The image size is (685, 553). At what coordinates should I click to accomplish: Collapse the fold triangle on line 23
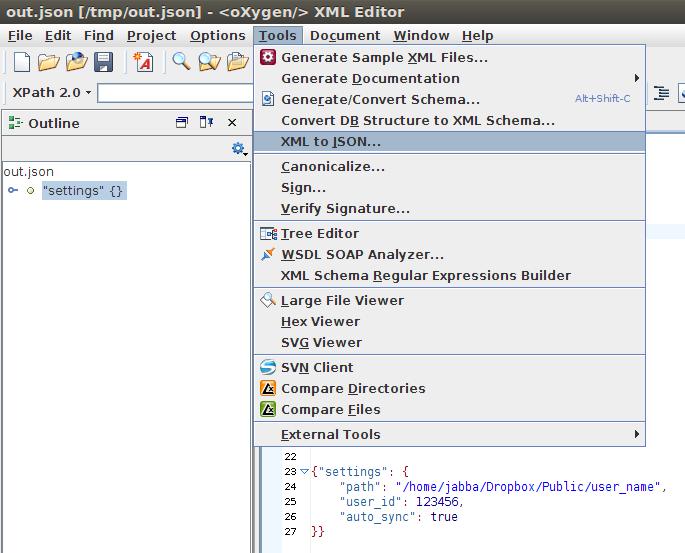(304, 471)
